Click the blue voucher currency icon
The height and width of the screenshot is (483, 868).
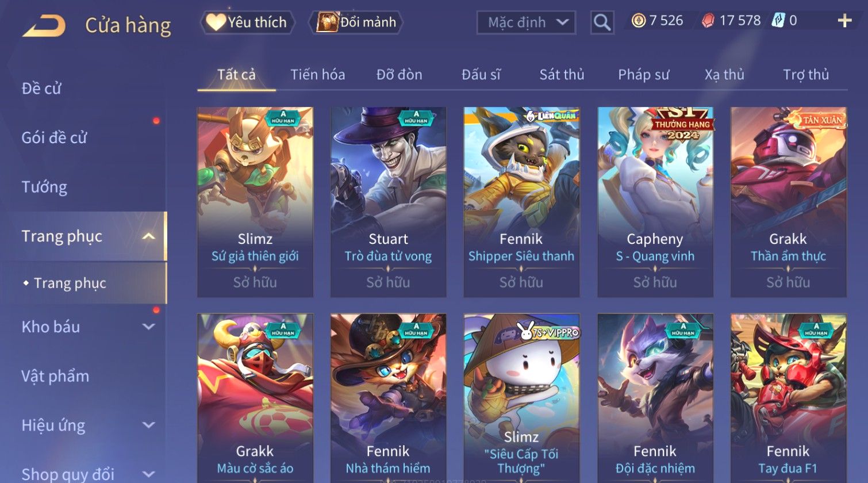[778, 21]
